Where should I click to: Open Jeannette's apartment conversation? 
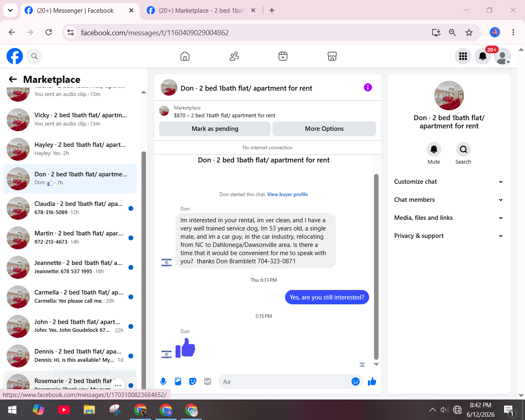(x=70, y=267)
